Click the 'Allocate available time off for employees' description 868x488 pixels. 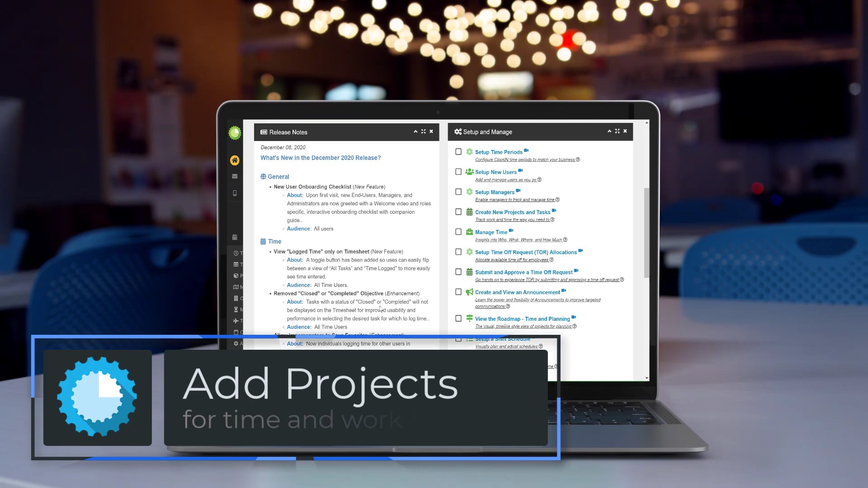511,260
